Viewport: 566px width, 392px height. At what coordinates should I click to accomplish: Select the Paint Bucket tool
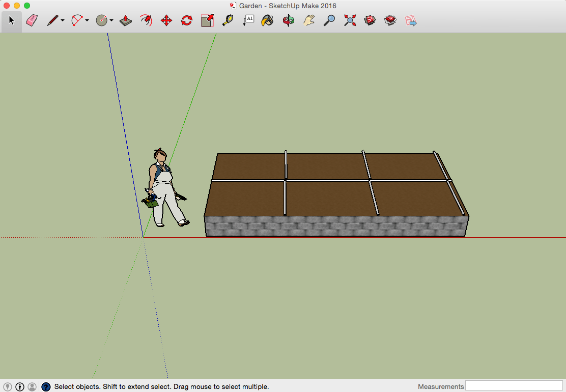pyautogui.click(x=267, y=20)
